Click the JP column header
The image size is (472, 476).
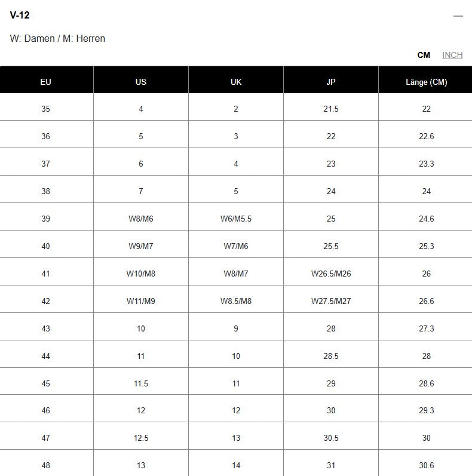coord(331,82)
